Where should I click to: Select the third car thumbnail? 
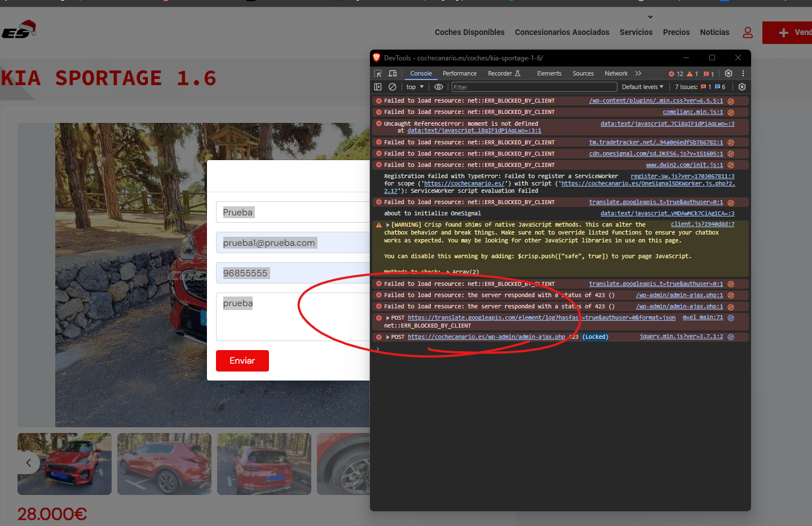(x=264, y=464)
